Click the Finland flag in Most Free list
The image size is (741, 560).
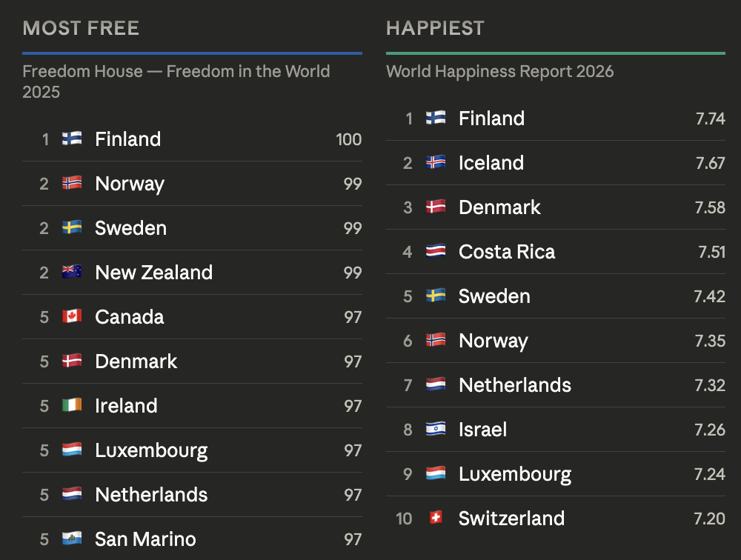coord(72,139)
